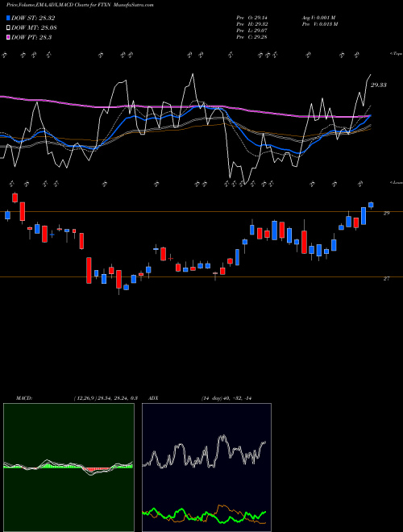Click the 27 price axis label
403x532 pixels.
click(x=386, y=279)
